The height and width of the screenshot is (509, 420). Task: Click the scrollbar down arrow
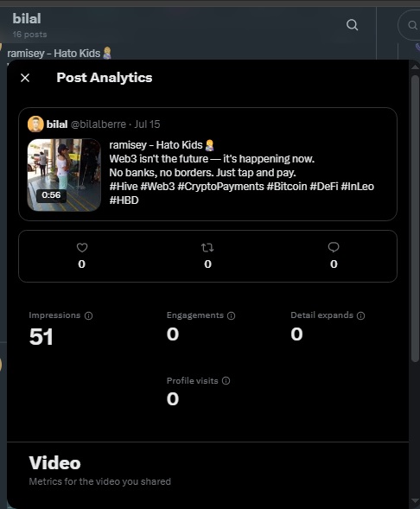(x=415, y=500)
